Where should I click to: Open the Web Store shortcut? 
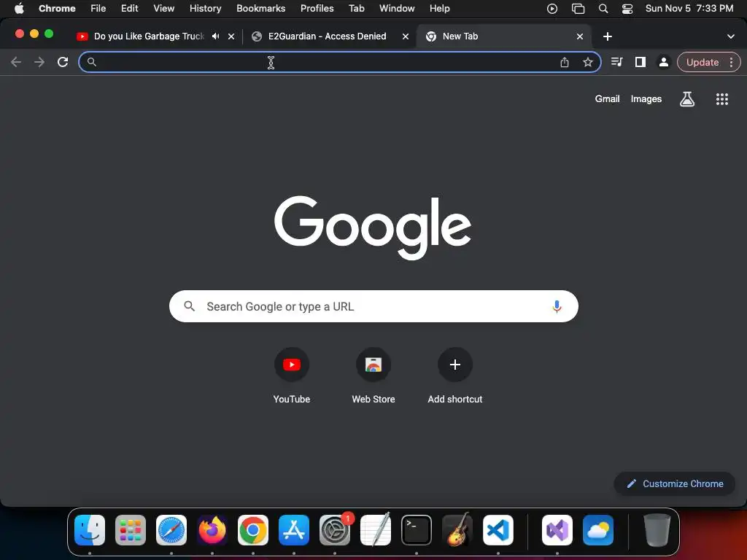pos(373,376)
